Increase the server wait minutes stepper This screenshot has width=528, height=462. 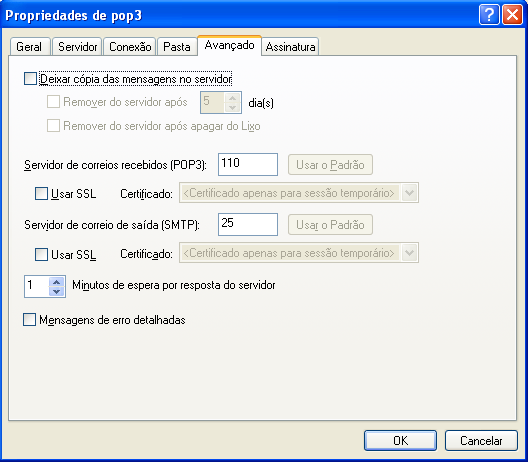[x=57, y=282]
